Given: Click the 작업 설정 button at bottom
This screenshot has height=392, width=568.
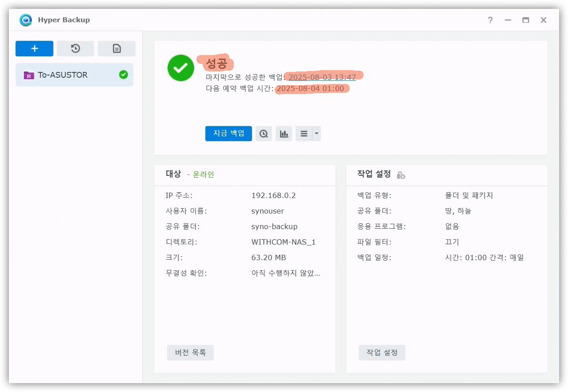Looking at the screenshot, I should pos(382,353).
